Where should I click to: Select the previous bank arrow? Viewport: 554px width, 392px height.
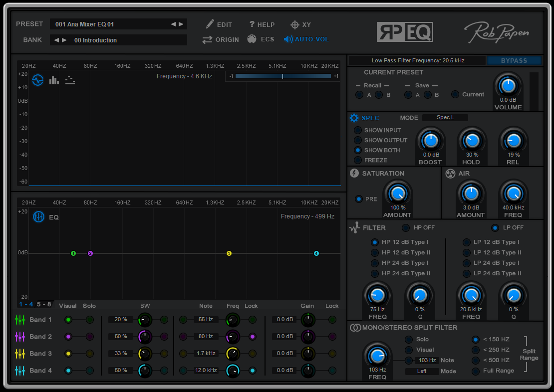click(56, 40)
